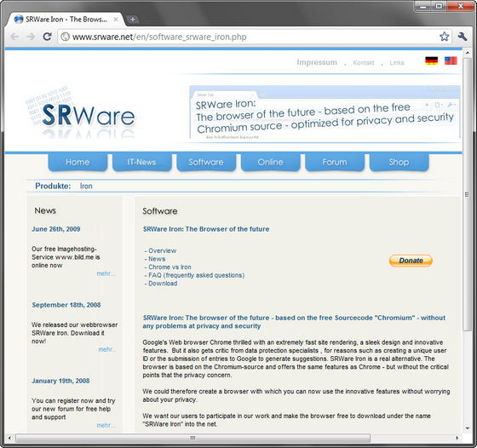
Task: Go forward with the browser forward arrow
Action: pos(31,37)
